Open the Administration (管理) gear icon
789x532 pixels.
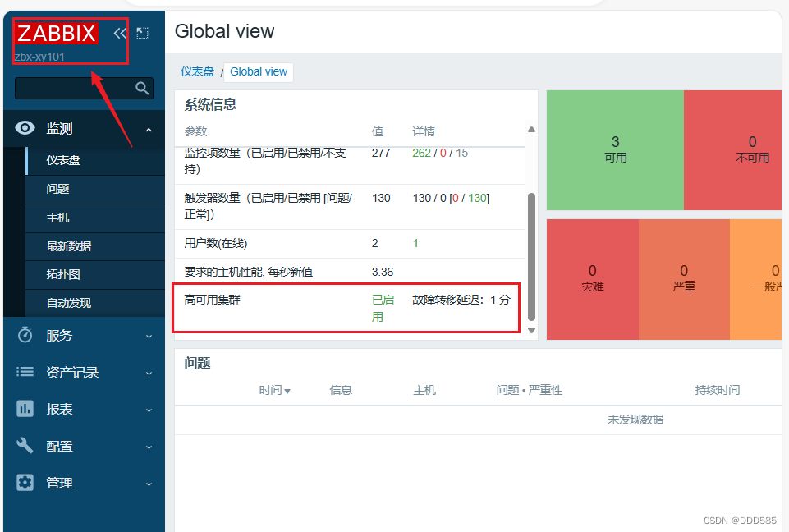[24, 484]
